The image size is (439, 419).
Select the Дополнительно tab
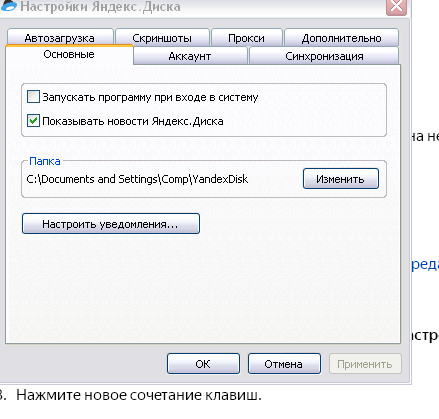342,38
